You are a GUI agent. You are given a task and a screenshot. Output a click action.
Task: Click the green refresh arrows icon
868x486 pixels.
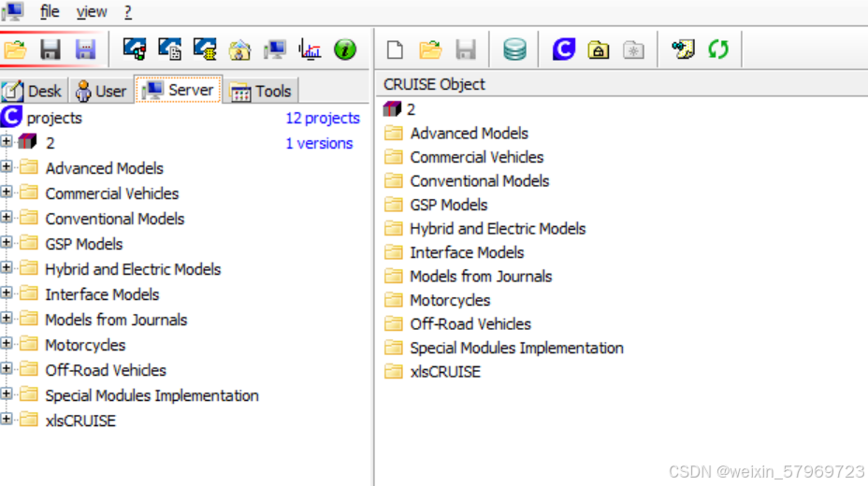[718, 50]
